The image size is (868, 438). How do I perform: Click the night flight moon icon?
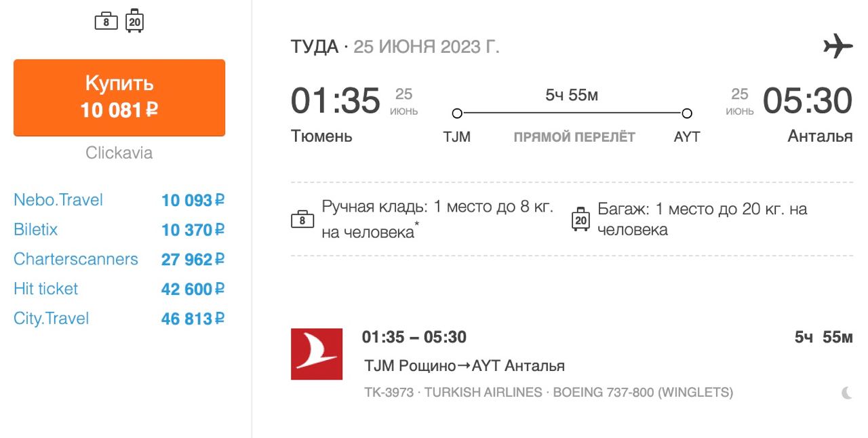pyautogui.click(x=846, y=393)
